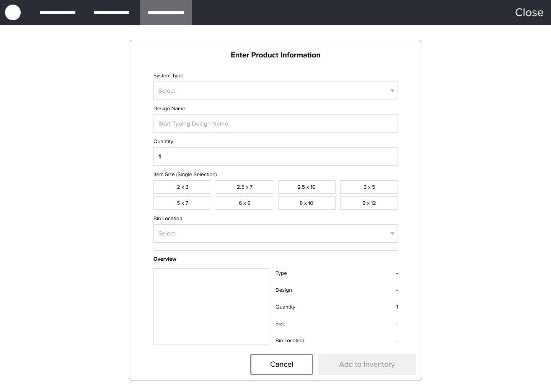Click the Item Size (Single Selection) label
Viewport: 551px width, 392px height.
185,175
